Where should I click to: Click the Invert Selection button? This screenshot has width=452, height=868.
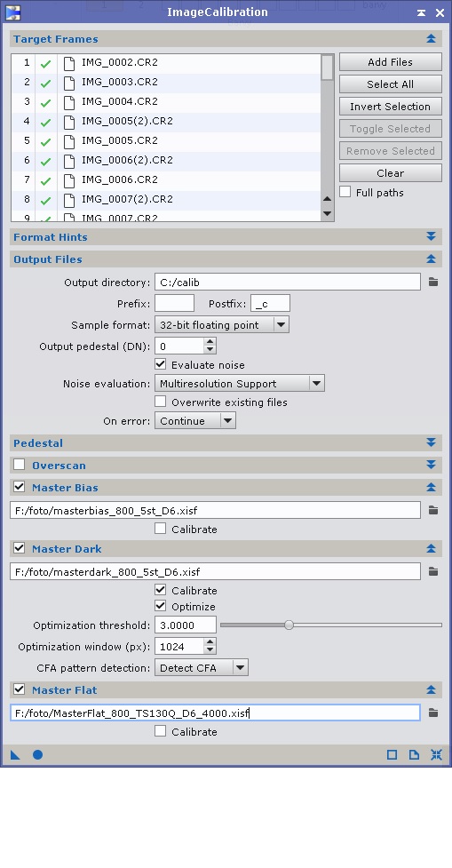click(390, 107)
